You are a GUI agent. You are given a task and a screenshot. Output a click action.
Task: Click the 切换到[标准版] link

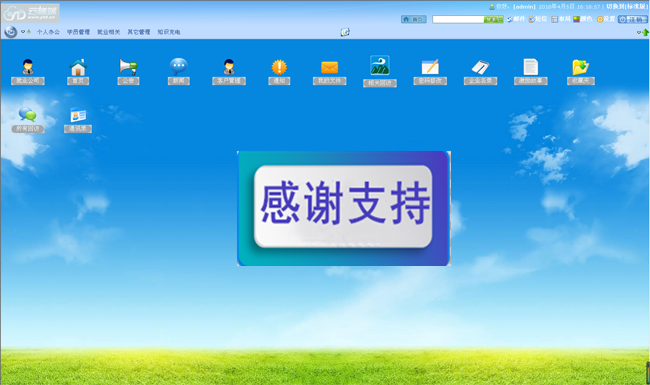click(627, 7)
